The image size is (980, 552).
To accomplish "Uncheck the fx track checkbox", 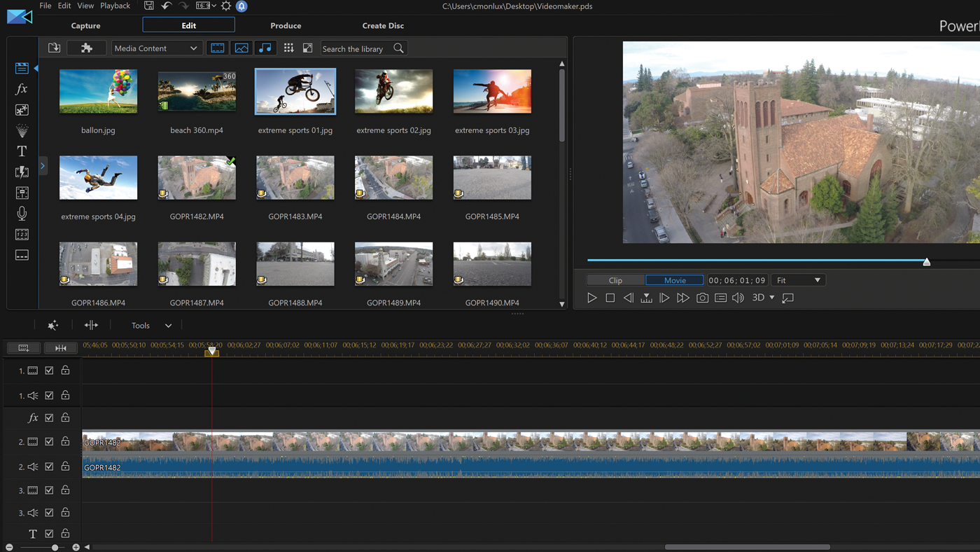I will pyautogui.click(x=49, y=418).
